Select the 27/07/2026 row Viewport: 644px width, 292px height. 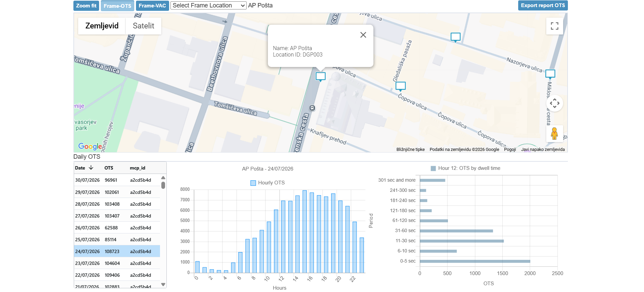[117, 216]
